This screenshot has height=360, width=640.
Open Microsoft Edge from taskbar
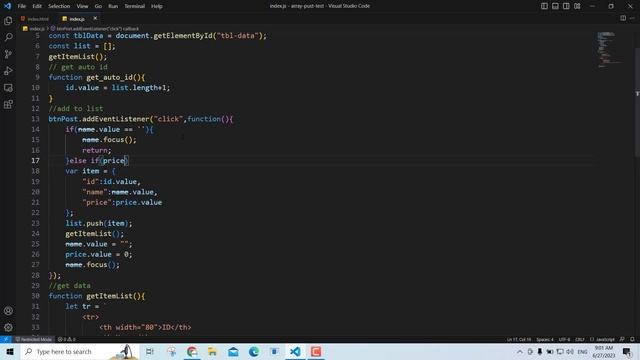pos(254,351)
